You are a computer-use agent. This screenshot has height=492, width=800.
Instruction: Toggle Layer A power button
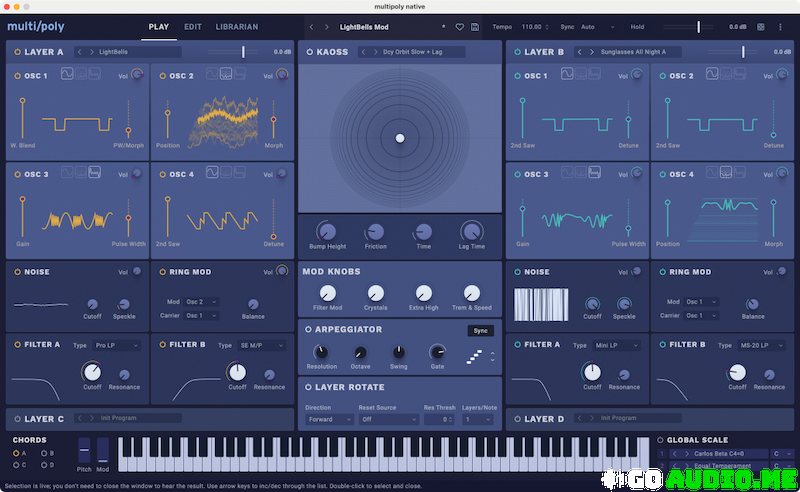pyautogui.click(x=17, y=52)
